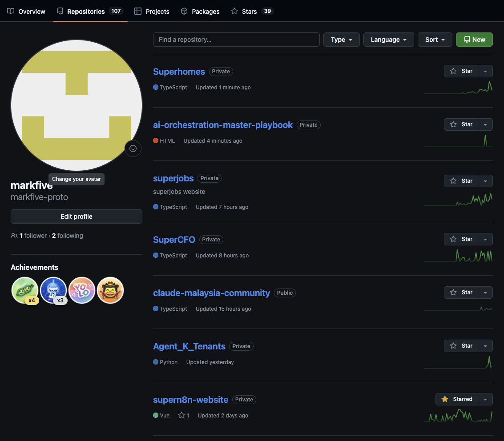Open the ai-orchestration-master-playbook repository

click(x=223, y=124)
